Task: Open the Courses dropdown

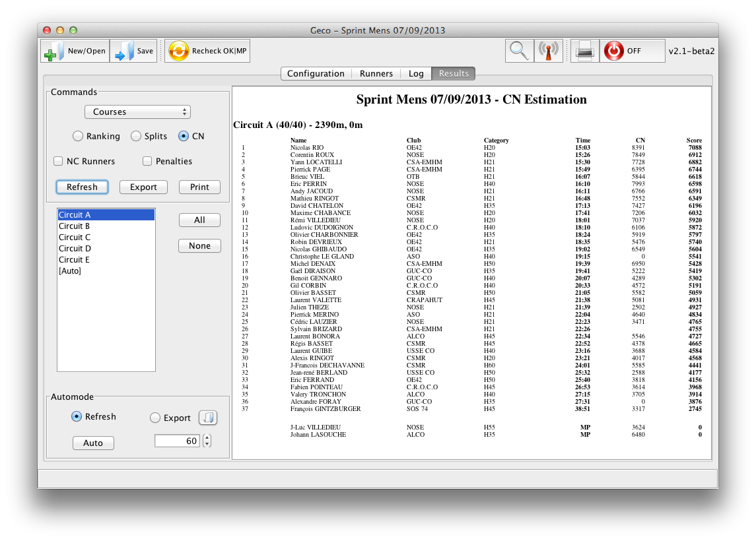Action: click(x=138, y=111)
